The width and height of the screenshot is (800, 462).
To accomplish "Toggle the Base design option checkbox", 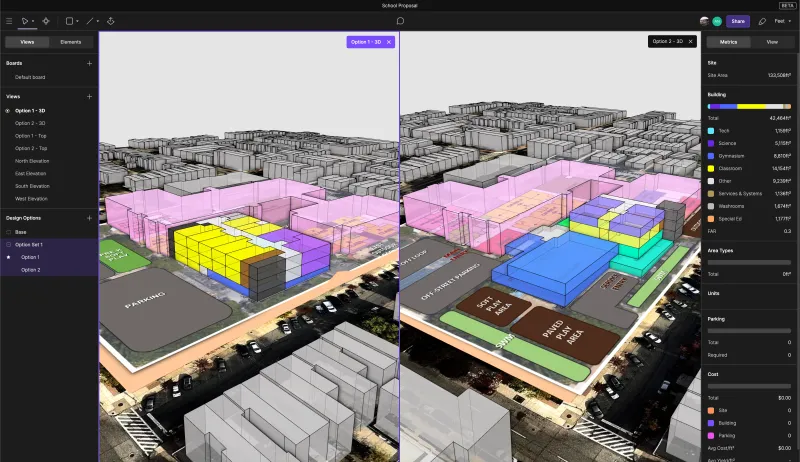I will pyautogui.click(x=8, y=232).
